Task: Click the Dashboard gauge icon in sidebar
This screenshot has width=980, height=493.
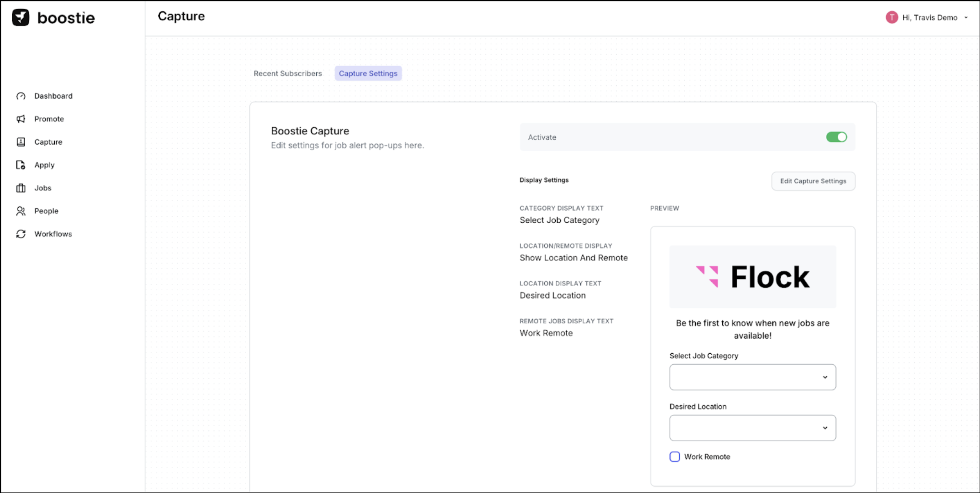Action: [x=21, y=96]
